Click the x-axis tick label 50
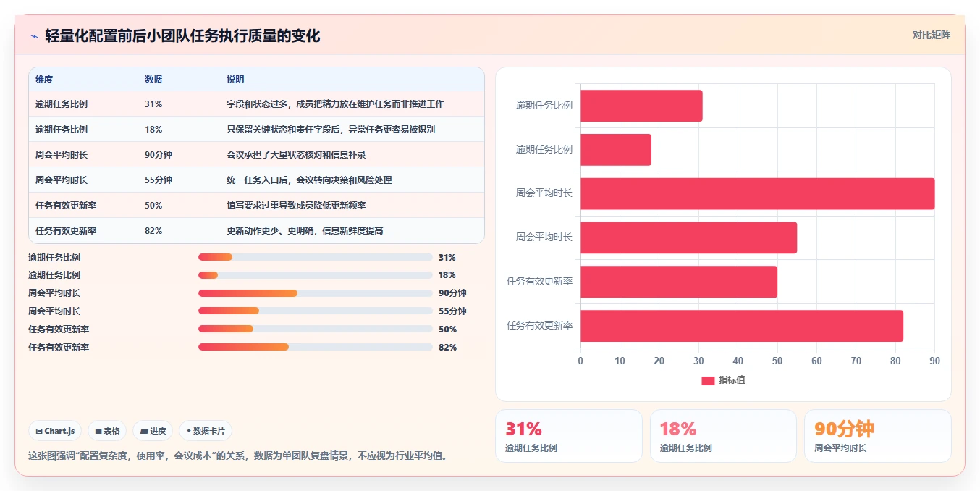980x491 pixels. [x=777, y=361]
